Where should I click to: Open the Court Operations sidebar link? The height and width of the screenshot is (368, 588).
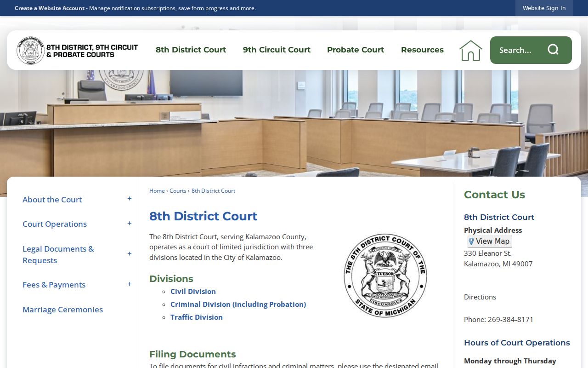(55, 224)
